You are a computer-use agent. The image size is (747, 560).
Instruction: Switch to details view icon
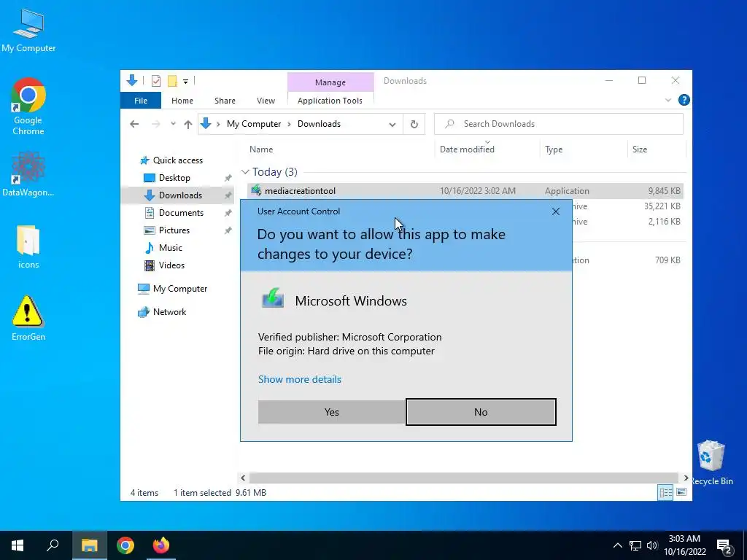coord(665,492)
